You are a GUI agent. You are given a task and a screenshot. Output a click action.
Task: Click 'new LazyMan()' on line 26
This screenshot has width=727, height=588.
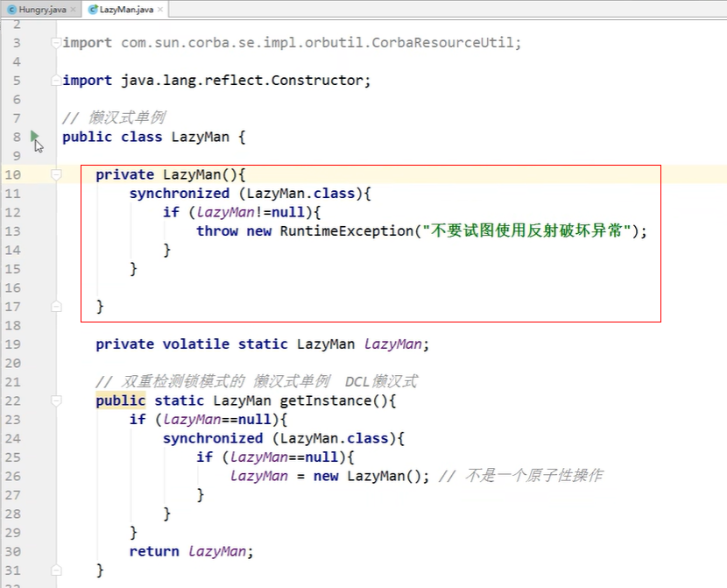click(x=367, y=476)
